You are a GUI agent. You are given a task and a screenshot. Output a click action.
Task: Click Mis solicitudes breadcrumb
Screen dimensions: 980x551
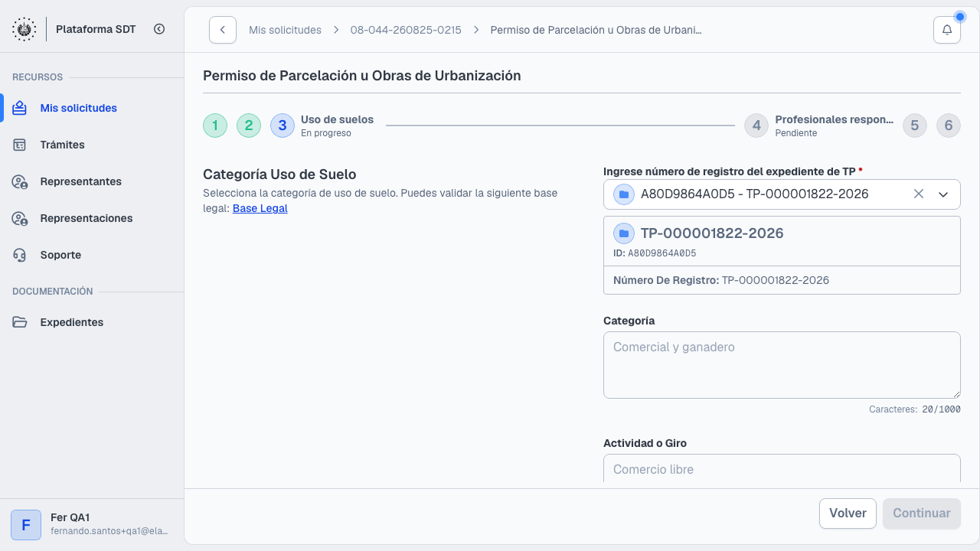(285, 30)
